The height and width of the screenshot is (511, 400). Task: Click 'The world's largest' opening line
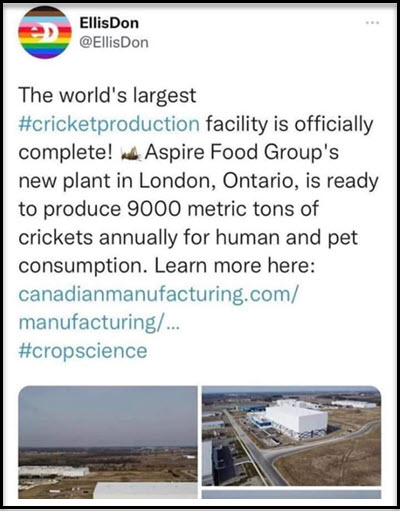107,95
